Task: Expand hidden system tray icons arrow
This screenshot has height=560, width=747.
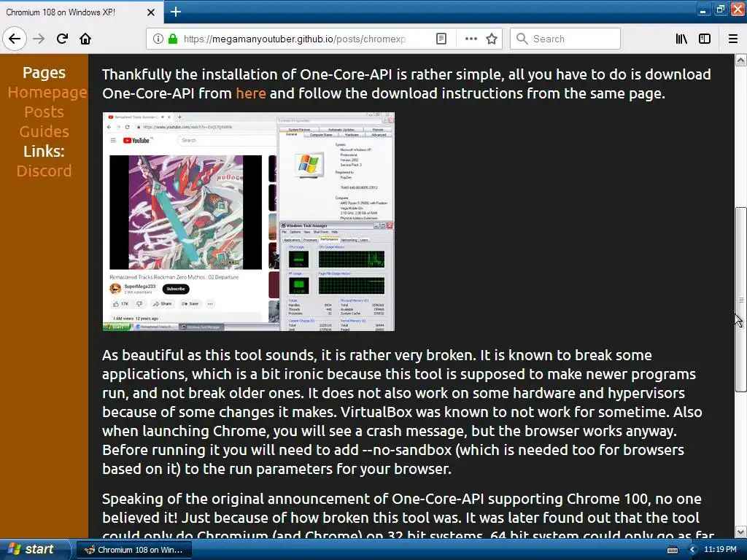Action: [x=692, y=550]
